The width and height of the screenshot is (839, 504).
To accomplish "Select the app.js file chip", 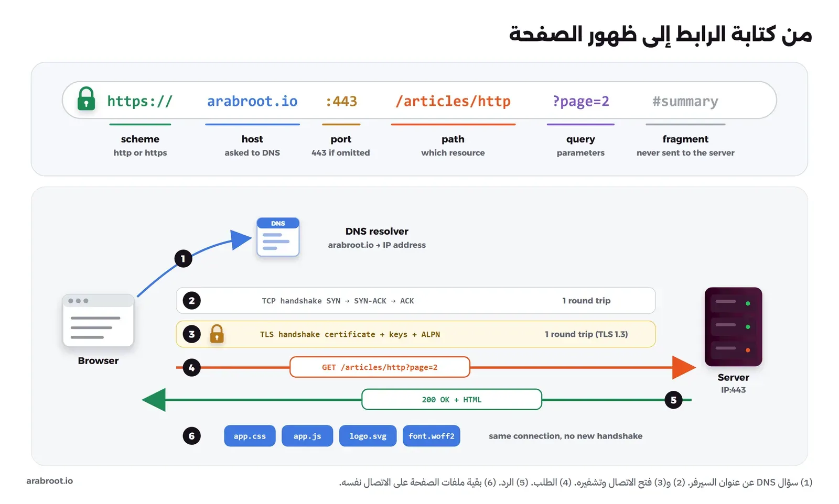I will click(307, 436).
